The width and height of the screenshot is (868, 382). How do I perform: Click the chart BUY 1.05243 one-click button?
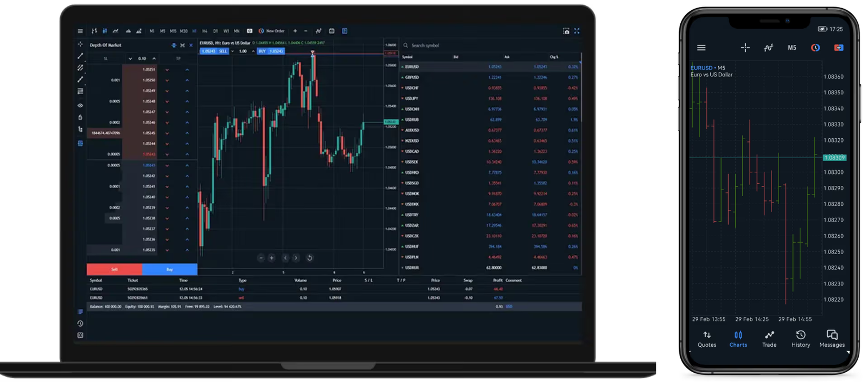pyautogui.click(x=271, y=51)
